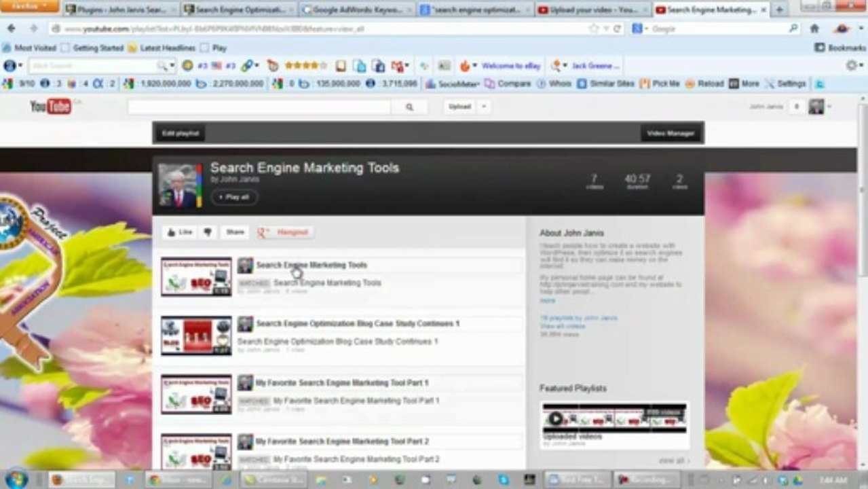The width and height of the screenshot is (868, 489).
Task: Click the Share button
Action: pyautogui.click(x=235, y=232)
